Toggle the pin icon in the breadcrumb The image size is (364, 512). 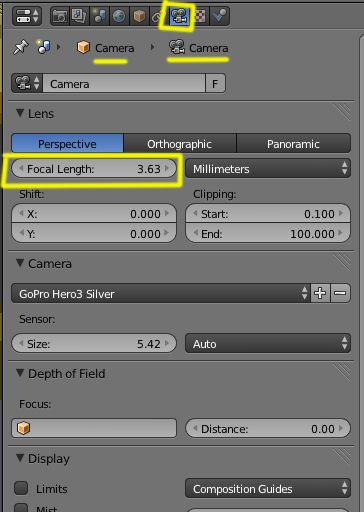coord(21,47)
